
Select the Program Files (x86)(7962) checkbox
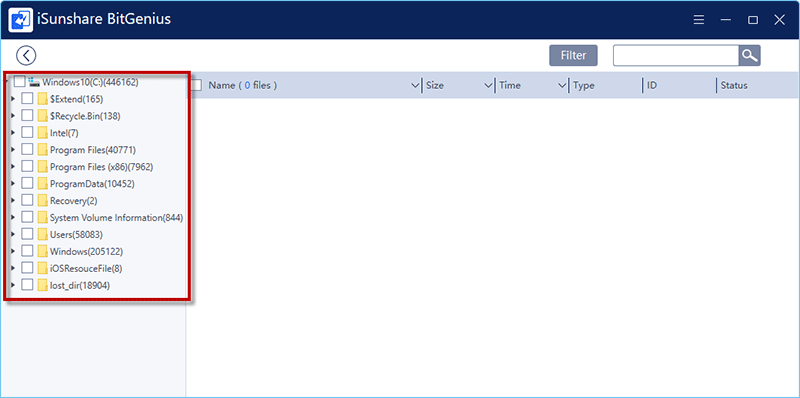tap(27, 166)
